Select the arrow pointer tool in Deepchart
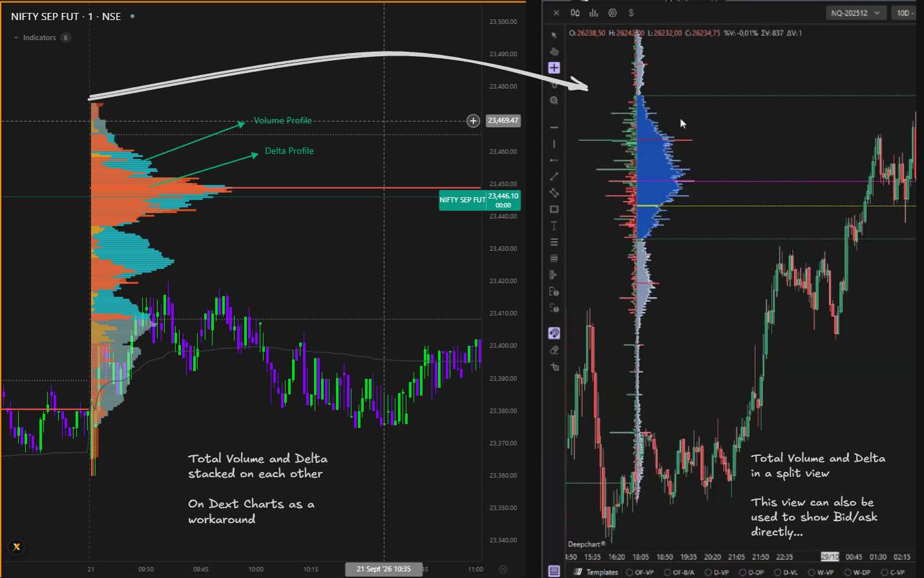 point(554,35)
